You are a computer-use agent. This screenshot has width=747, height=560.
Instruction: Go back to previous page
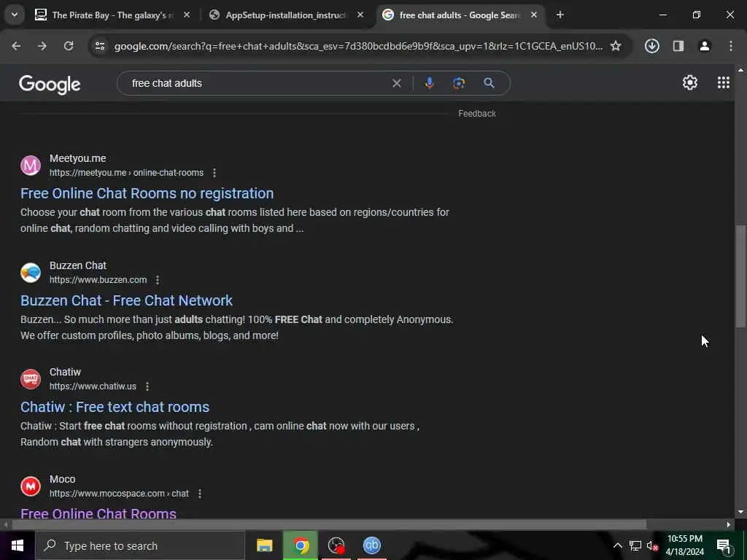point(16,46)
